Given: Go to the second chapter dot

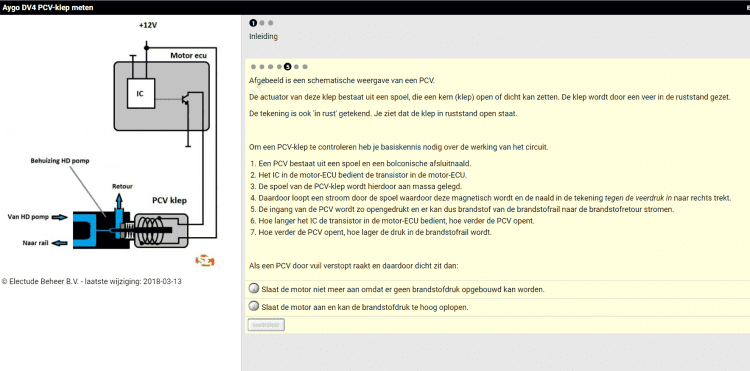Looking at the screenshot, I should pyautogui.click(x=262, y=23).
